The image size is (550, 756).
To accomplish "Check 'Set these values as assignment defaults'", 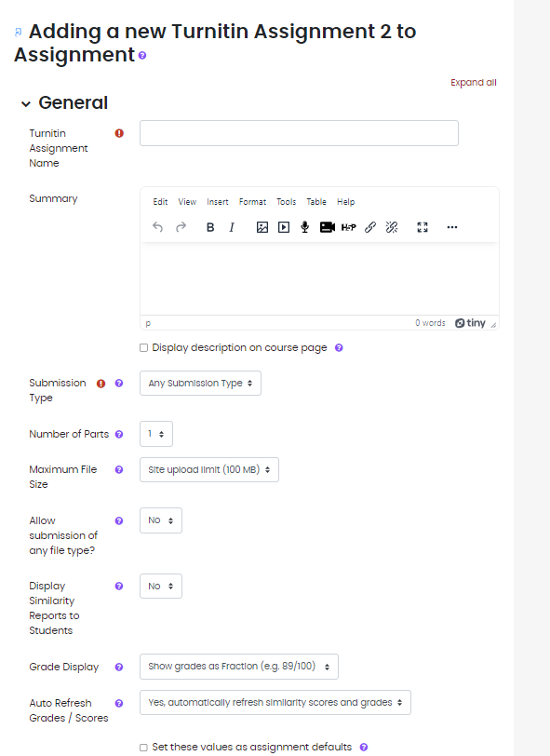I will click(144, 747).
